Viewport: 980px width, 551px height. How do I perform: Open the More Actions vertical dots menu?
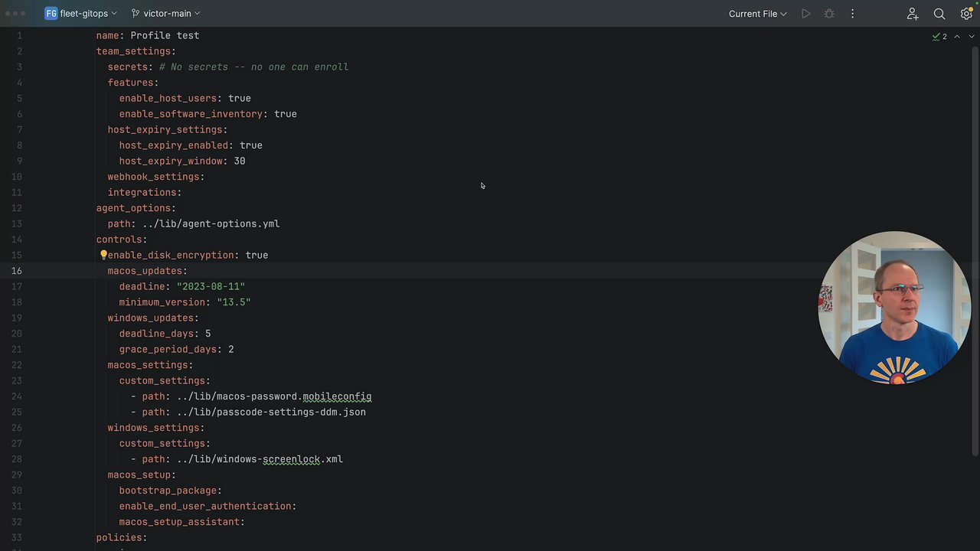852,14
